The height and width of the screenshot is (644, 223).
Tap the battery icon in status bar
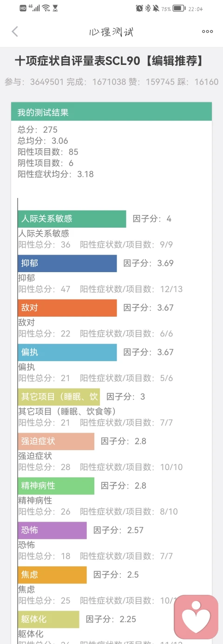tap(179, 8)
